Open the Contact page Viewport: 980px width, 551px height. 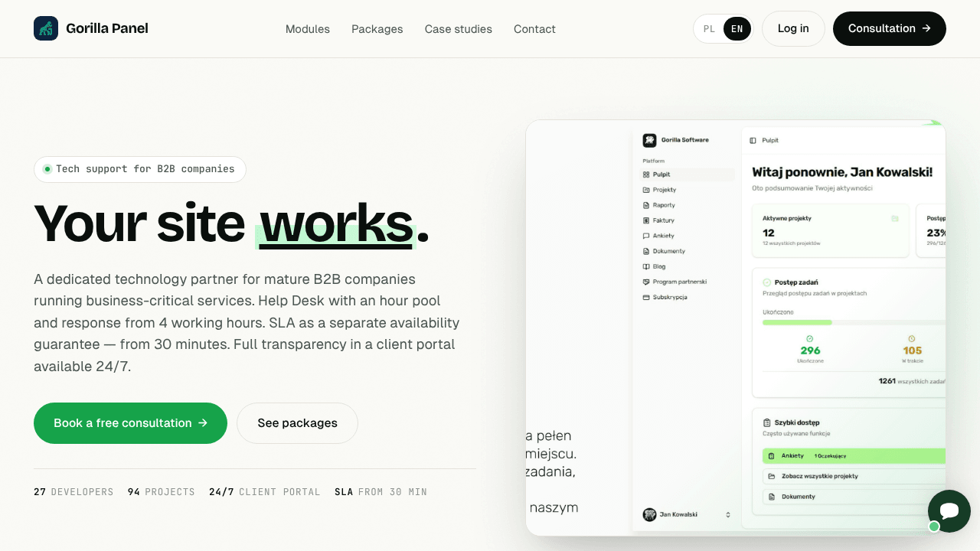534,29
